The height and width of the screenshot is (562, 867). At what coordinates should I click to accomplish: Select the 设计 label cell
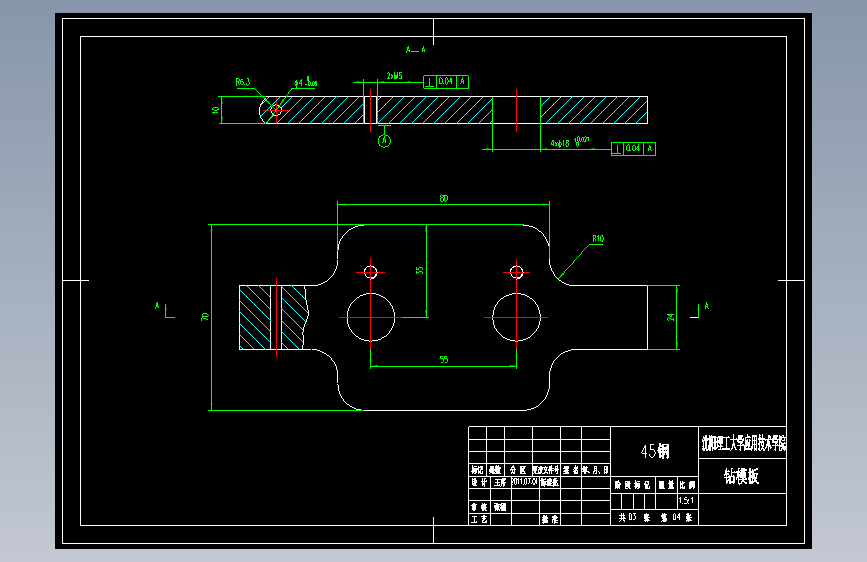(479, 482)
